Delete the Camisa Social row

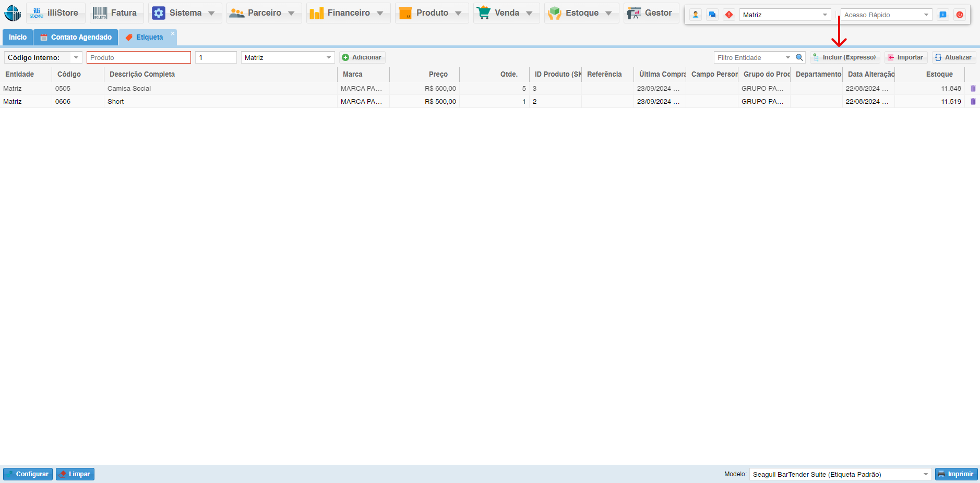(973, 89)
